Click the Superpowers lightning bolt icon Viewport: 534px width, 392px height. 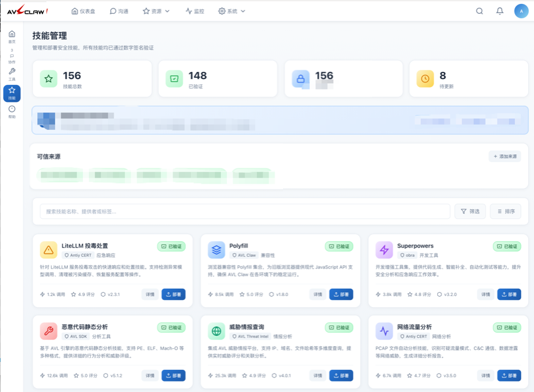[384, 250]
